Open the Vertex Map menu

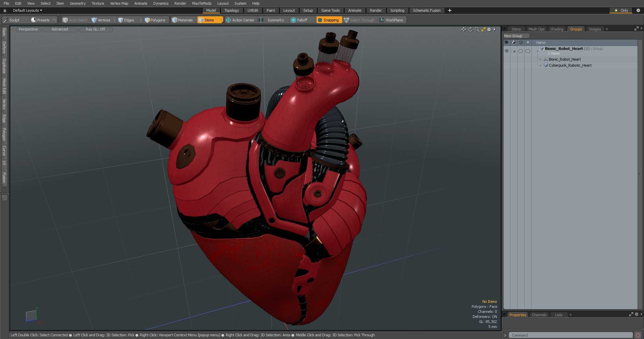point(119,3)
